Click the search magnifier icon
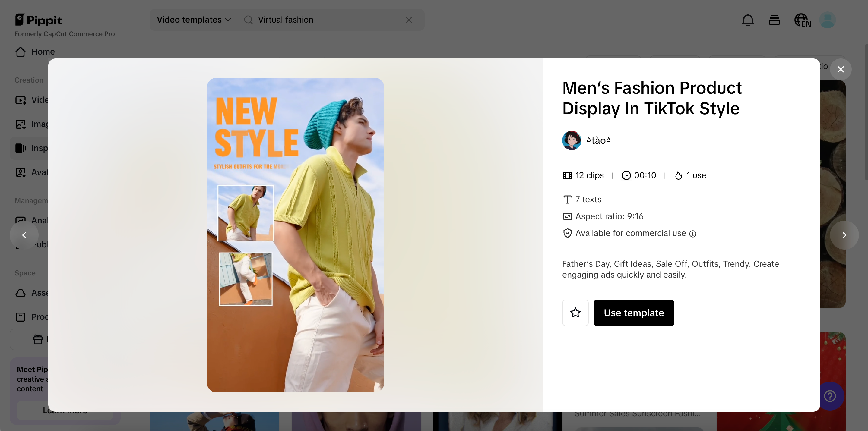The width and height of the screenshot is (868, 431). coord(248,20)
